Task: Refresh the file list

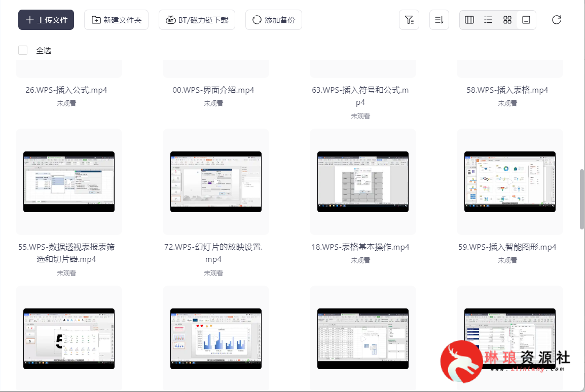Action: tap(556, 20)
